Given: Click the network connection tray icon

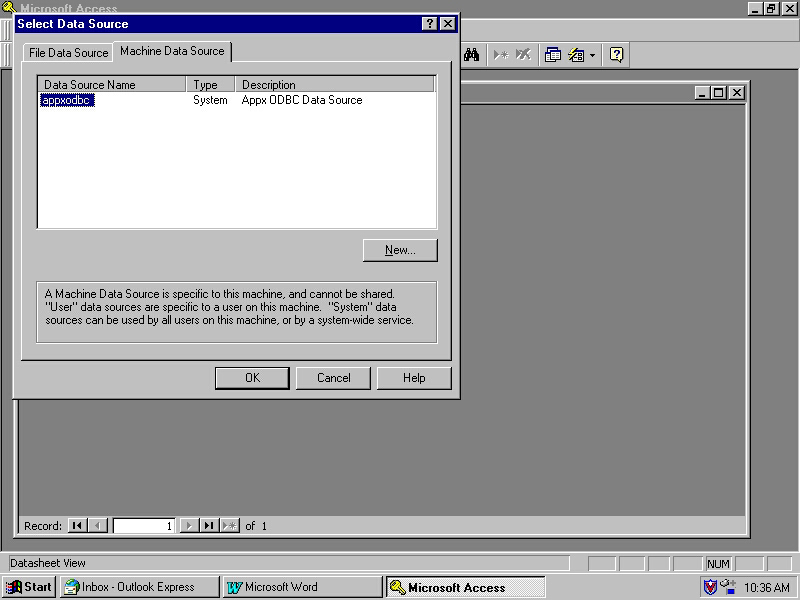Looking at the screenshot, I should coord(728,587).
